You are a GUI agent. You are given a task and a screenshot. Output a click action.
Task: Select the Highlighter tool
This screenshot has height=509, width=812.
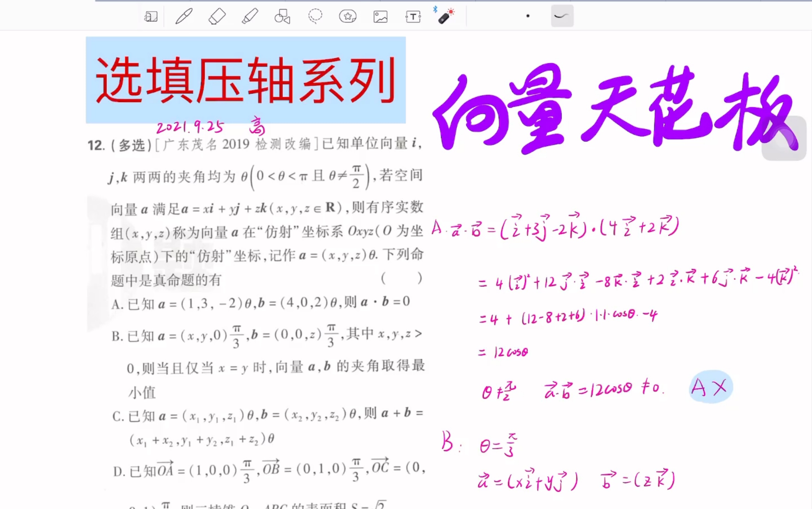point(250,16)
